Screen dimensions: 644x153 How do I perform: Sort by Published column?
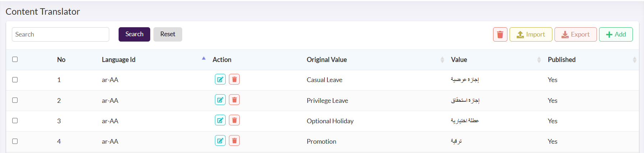[635, 60]
